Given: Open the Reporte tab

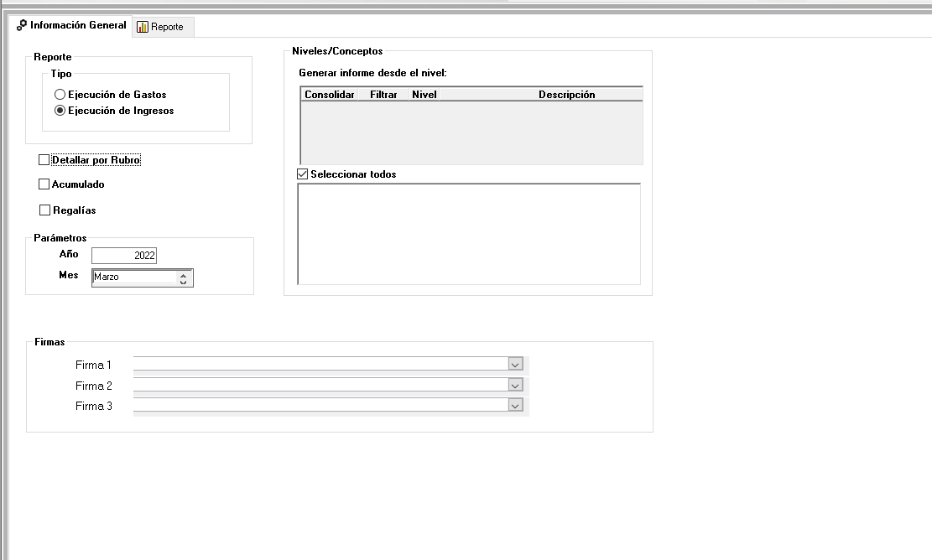Looking at the screenshot, I should click(164, 27).
